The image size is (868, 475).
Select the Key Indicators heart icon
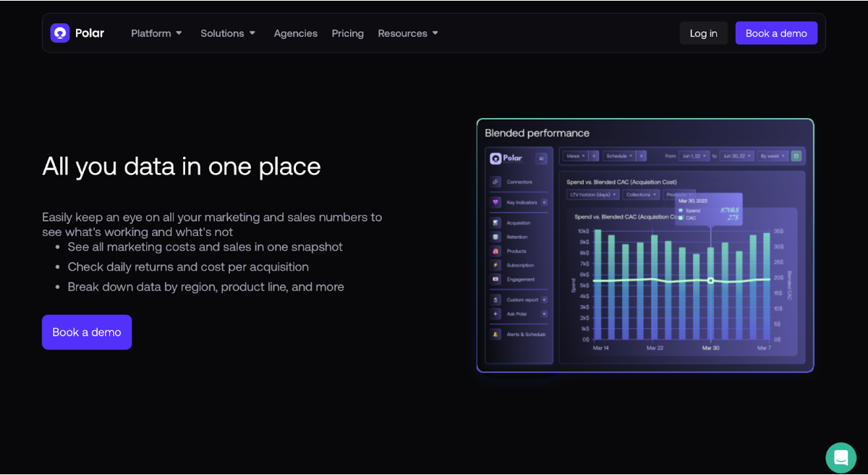click(495, 203)
